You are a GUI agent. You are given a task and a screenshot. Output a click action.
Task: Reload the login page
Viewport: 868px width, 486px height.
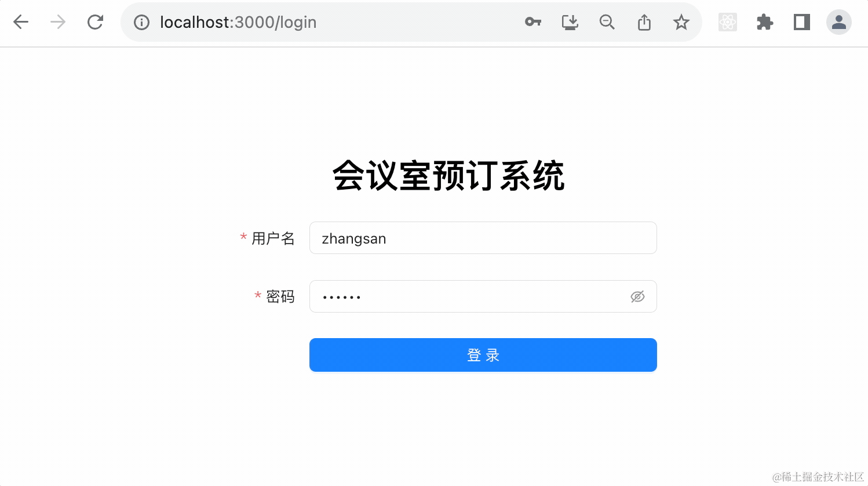pyautogui.click(x=95, y=22)
